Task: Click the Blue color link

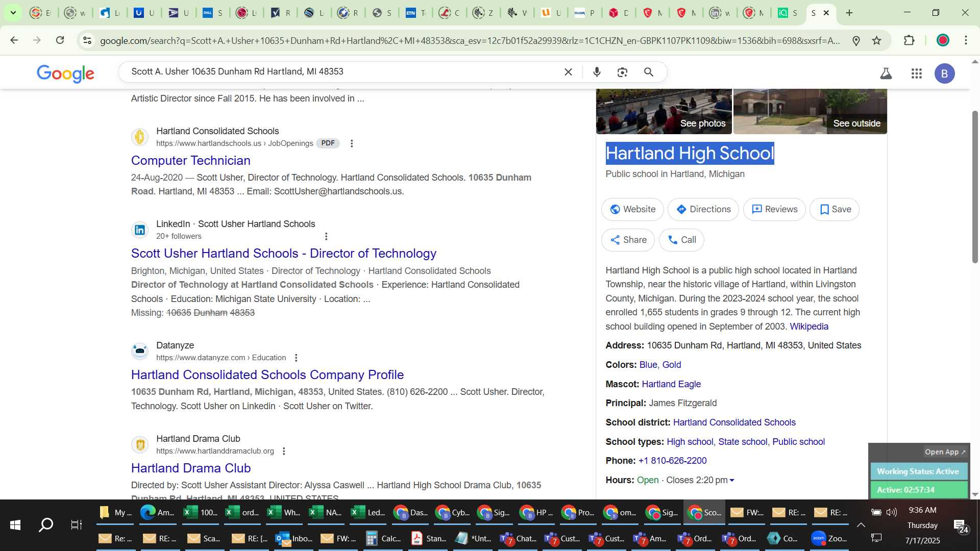Action: click(648, 365)
